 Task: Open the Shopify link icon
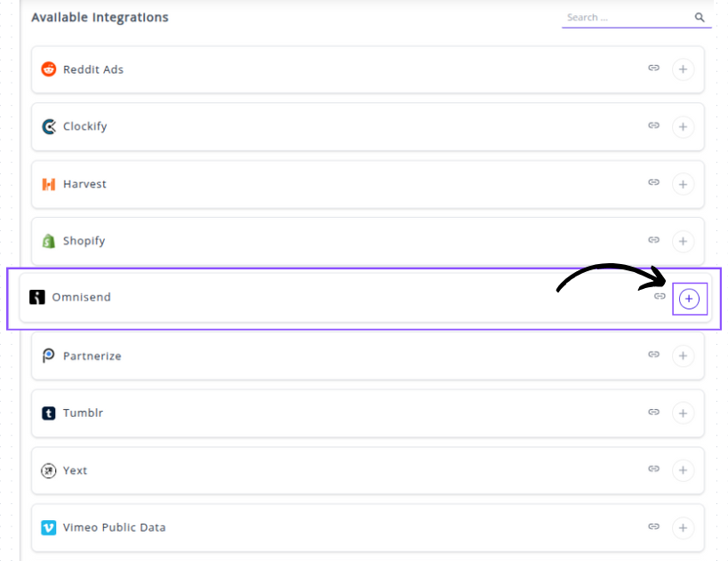[x=653, y=240]
